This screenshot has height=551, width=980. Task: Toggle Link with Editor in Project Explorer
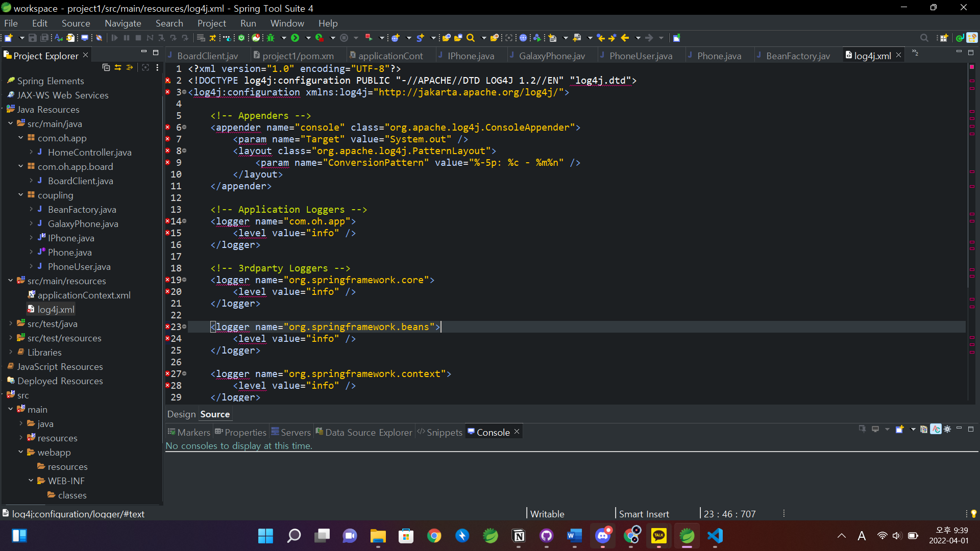coord(118,67)
